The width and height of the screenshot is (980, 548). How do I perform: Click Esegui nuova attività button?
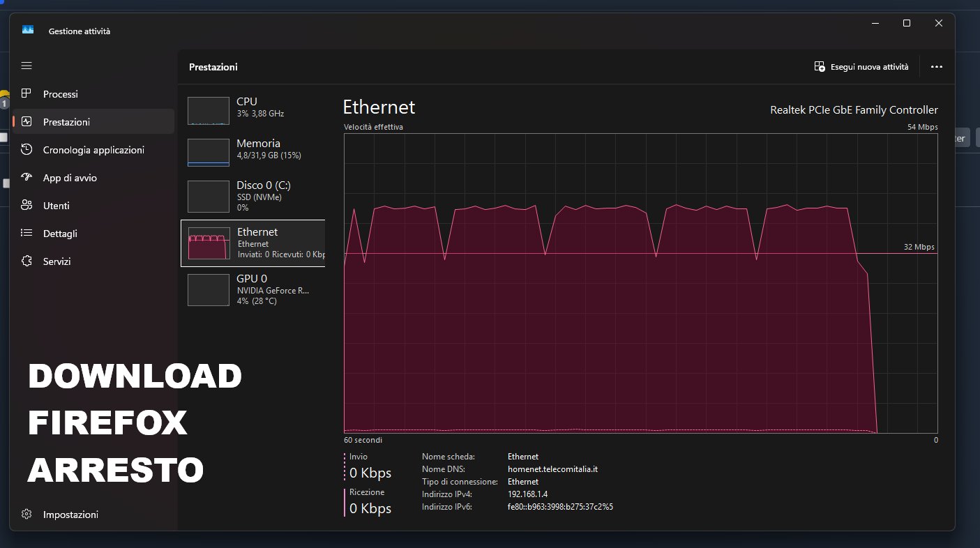[x=861, y=67]
